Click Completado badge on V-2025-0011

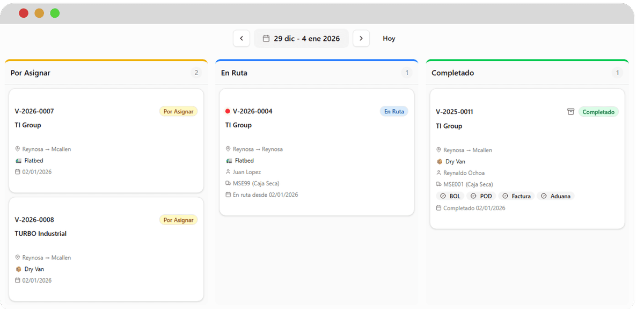[598, 112]
